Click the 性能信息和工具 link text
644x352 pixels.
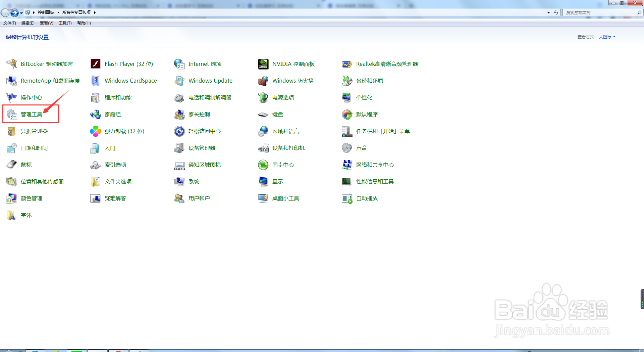[375, 181]
